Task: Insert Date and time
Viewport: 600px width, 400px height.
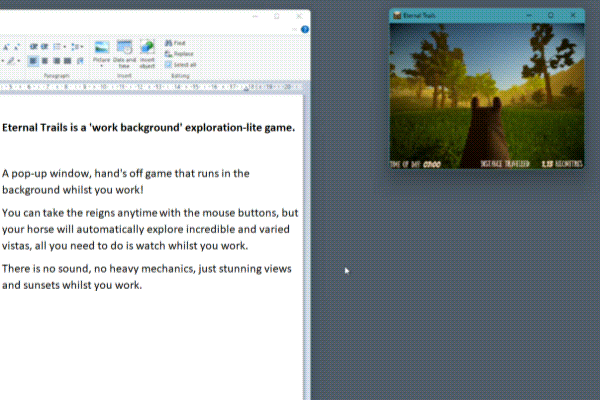Action: pyautogui.click(x=124, y=54)
